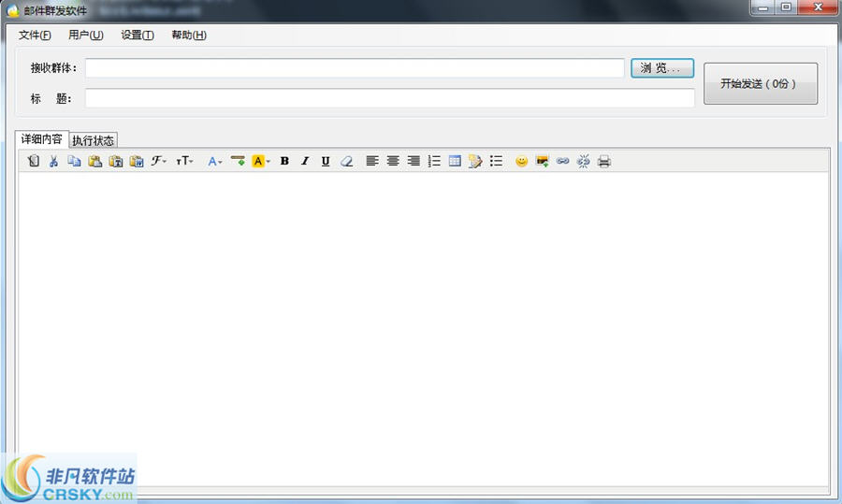The height and width of the screenshot is (504, 842).
Task: Toggle underline formatting
Action: 326,161
